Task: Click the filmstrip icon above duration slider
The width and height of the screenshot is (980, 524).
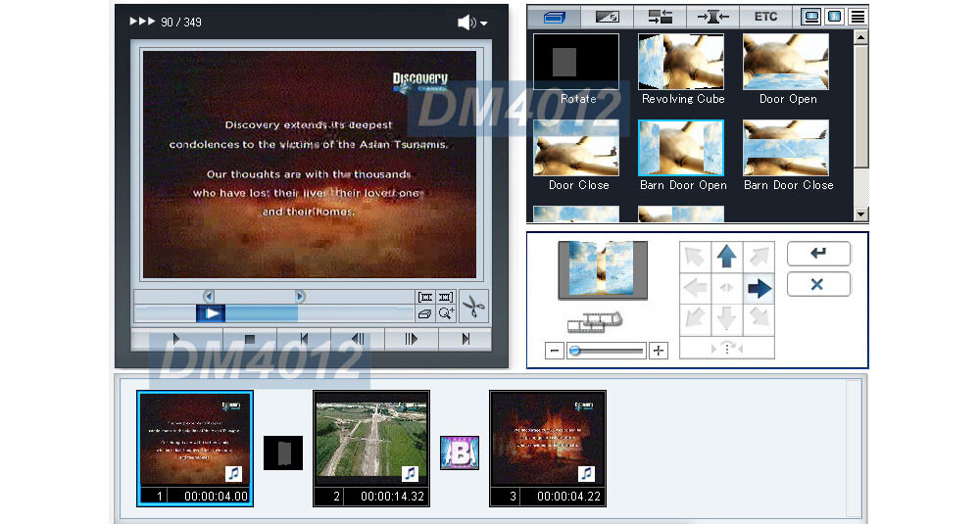Action: click(595, 322)
